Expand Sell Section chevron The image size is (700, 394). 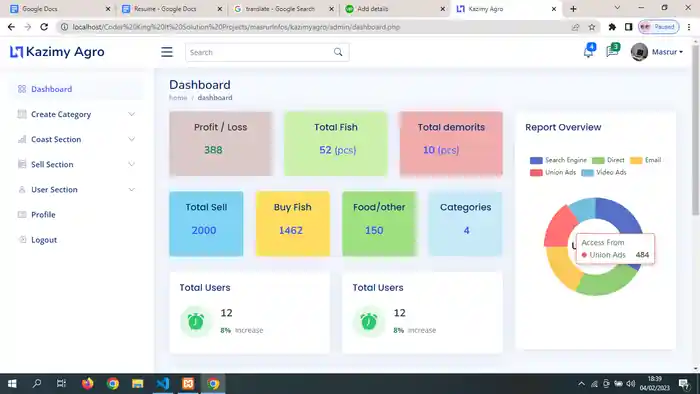(131, 164)
